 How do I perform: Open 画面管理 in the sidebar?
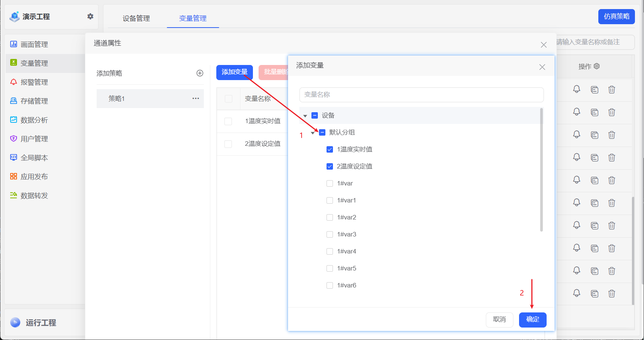35,44
